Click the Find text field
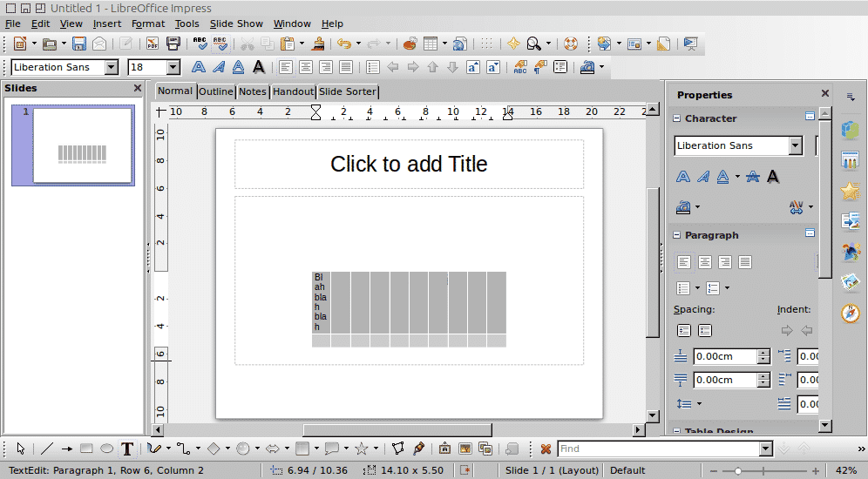This screenshot has width=868, height=479. point(659,449)
